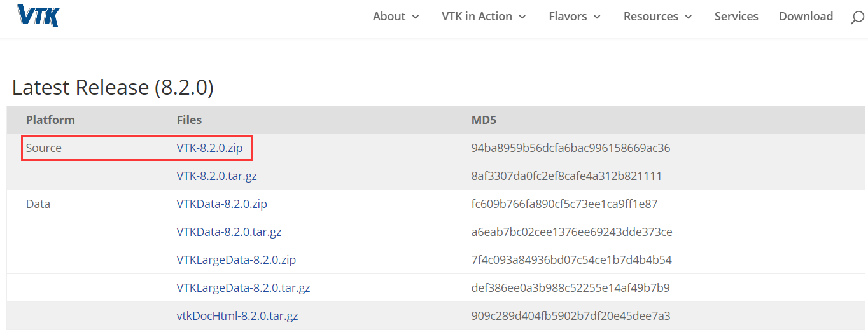868x332 pixels.
Task: Select MD5 hash 7f4c093a84936bd07c54ce1b7d4b4b54
Action: coord(571,260)
